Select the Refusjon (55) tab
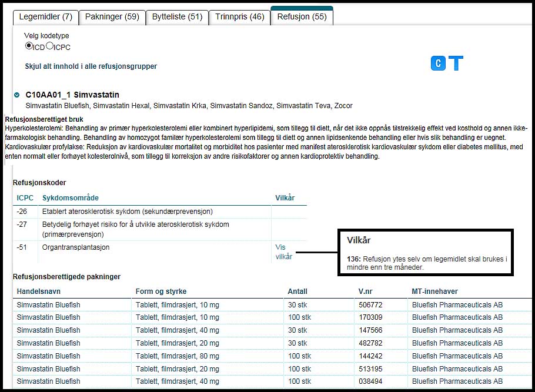Image resolution: width=535 pixels, height=392 pixels. click(x=302, y=17)
